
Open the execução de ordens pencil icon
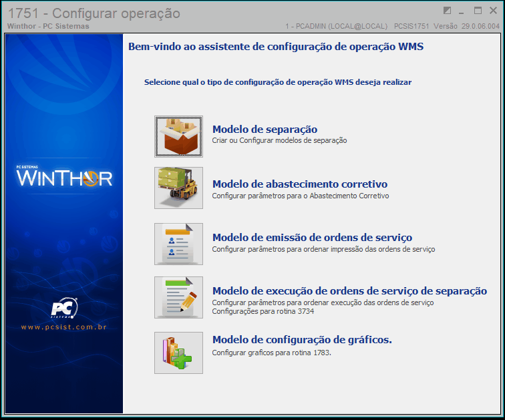point(178,297)
